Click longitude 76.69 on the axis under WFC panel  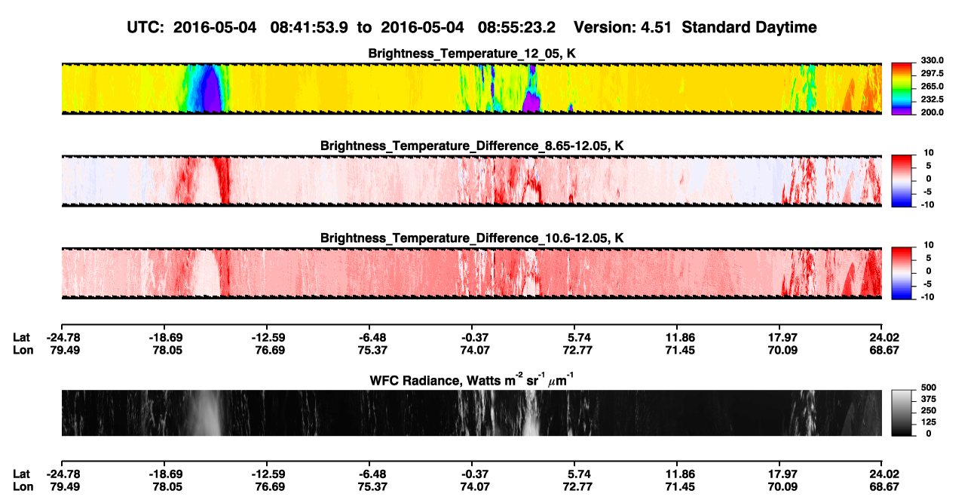click(x=270, y=486)
